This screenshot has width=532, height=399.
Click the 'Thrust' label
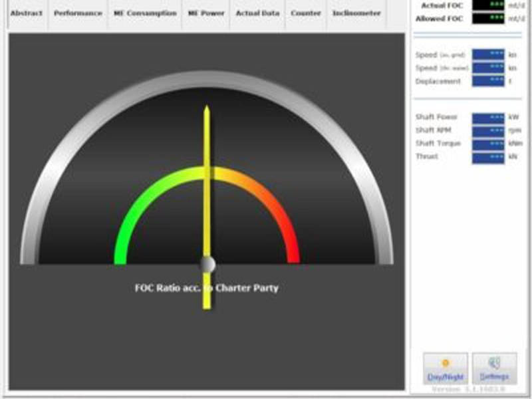(427, 156)
